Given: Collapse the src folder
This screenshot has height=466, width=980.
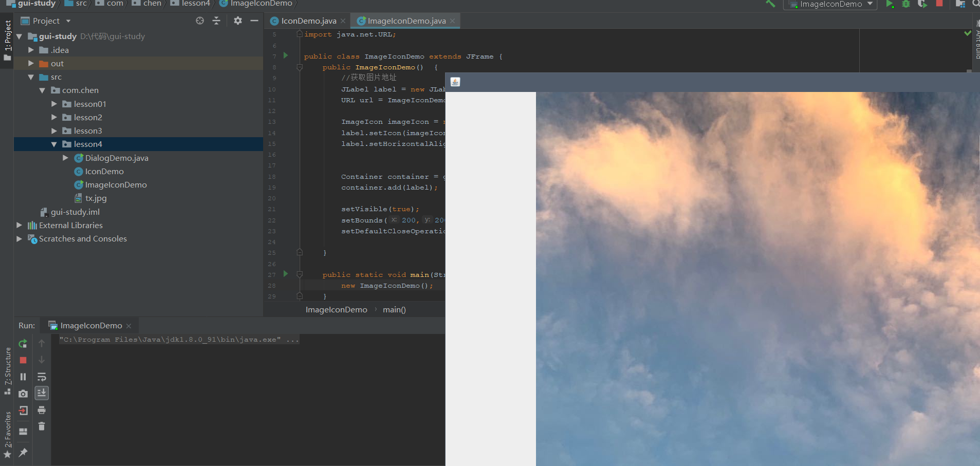Looking at the screenshot, I should click(x=31, y=77).
